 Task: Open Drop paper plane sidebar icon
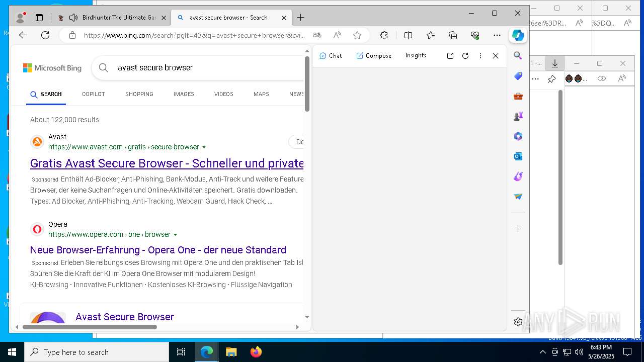518,197
